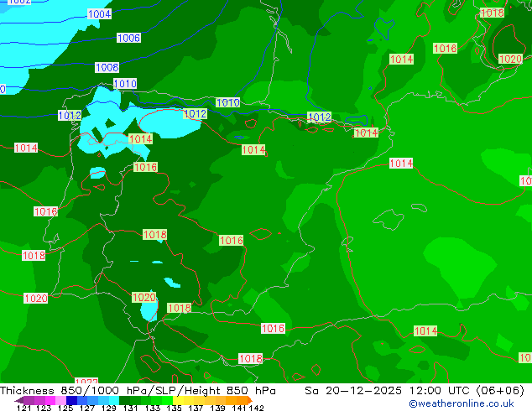Select the map title 'Thickness 850/1000 hPa/SLP/Height 850 hPa'
The image size is (532, 411).
(x=138, y=391)
